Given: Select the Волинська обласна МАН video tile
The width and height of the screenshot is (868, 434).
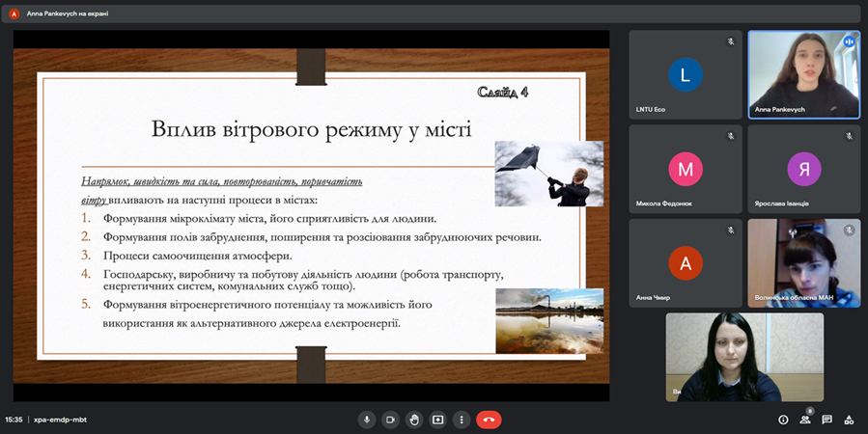Looking at the screenshot, I should click(803, 263).
